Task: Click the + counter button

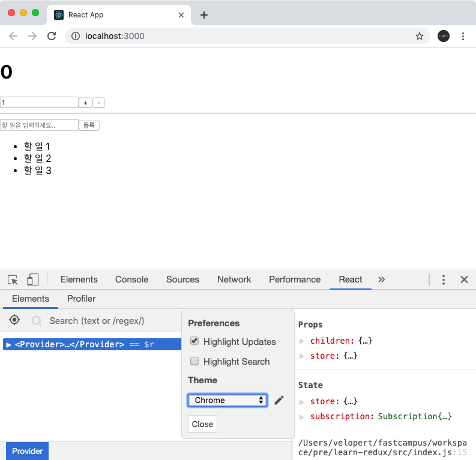Action: coord(86,103)
